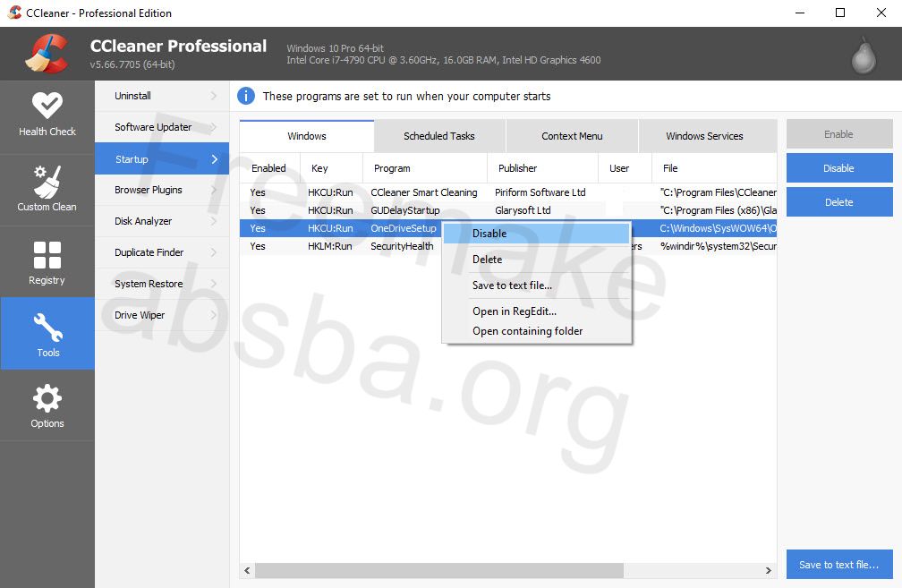Viewport: 902px width, 588px height.
Task: Open the Registry section
Action: tap(47, 262)
